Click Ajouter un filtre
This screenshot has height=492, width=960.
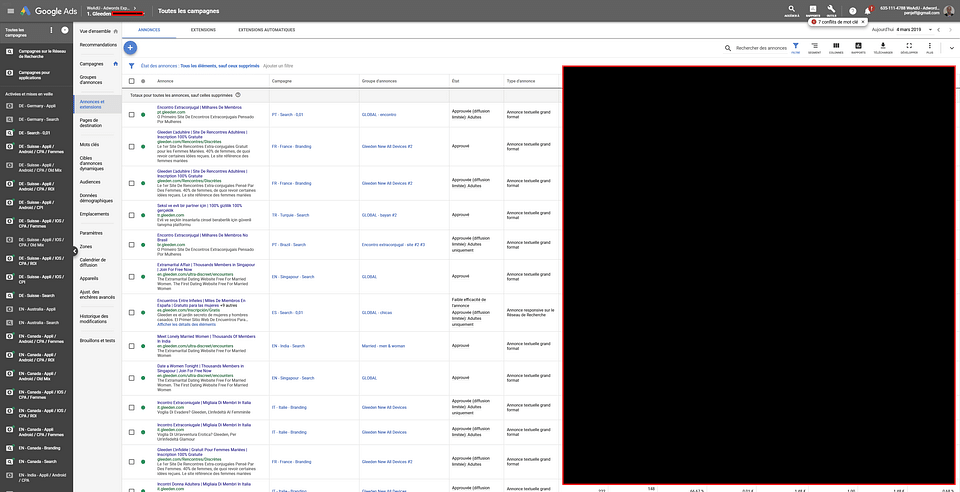pos(277,65)
